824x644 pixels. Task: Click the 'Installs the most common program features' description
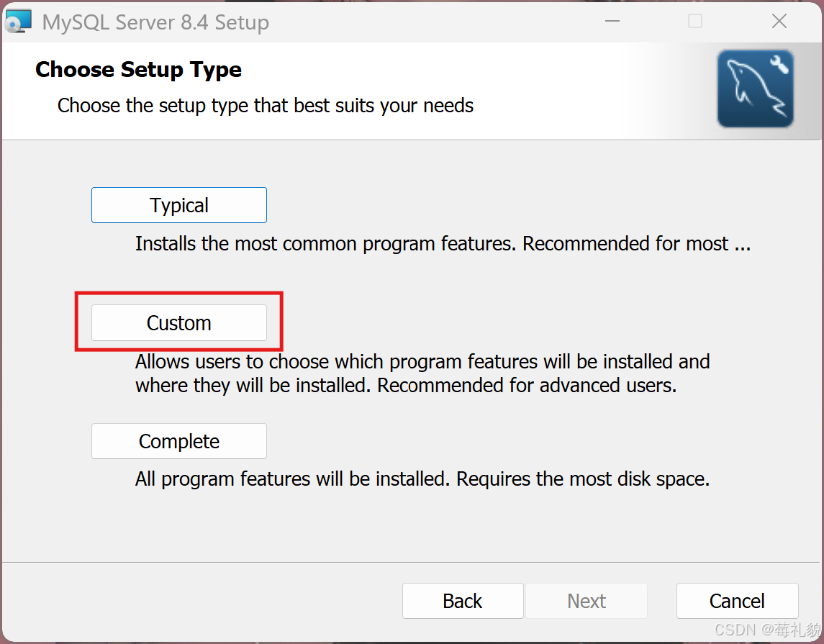443,244
